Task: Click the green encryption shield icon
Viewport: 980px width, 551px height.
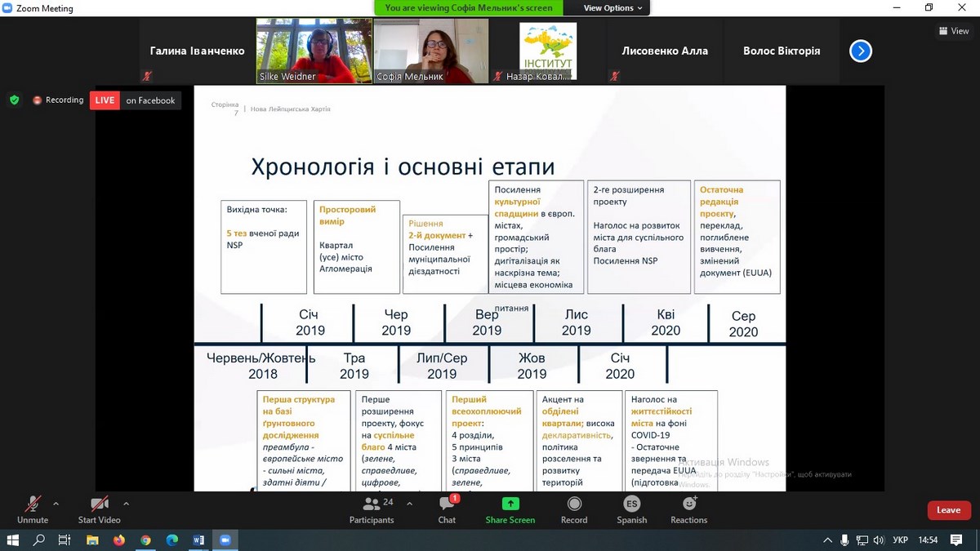Action: [x=14, y=100]
